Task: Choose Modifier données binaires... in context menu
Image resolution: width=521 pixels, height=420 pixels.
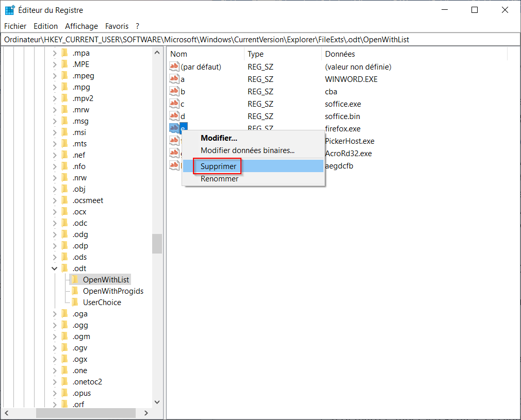Action: [253, 150]
